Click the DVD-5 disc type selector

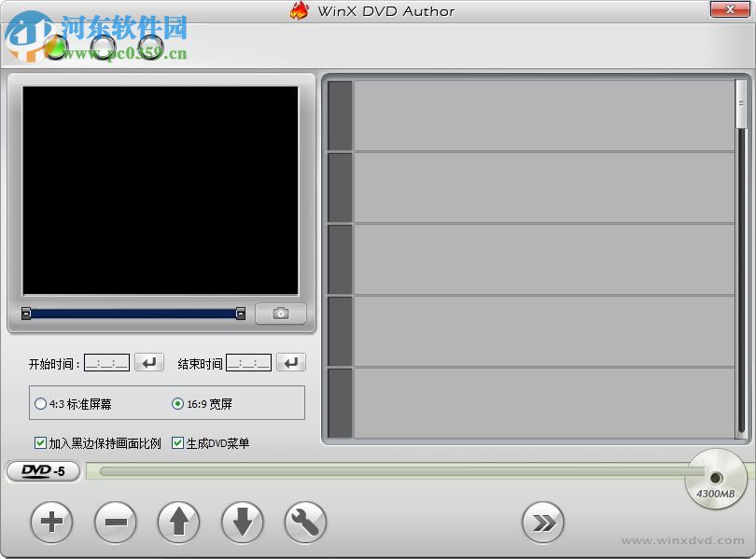pos(42,473)
